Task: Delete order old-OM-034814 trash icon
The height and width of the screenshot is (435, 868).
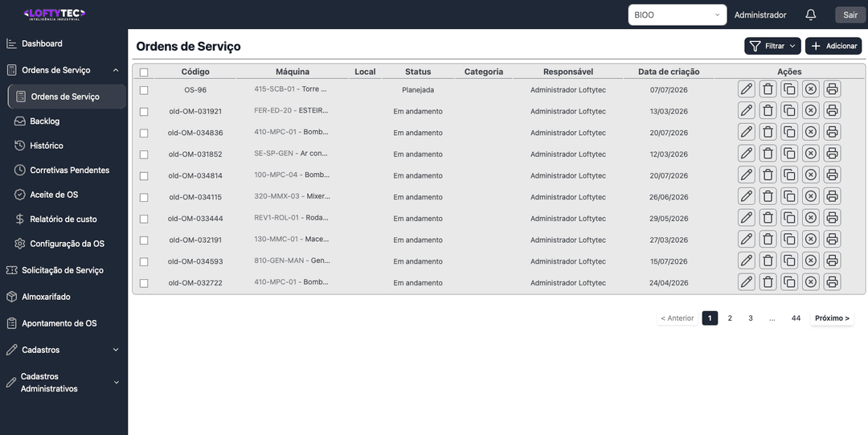Action: [x=768, y=175]
